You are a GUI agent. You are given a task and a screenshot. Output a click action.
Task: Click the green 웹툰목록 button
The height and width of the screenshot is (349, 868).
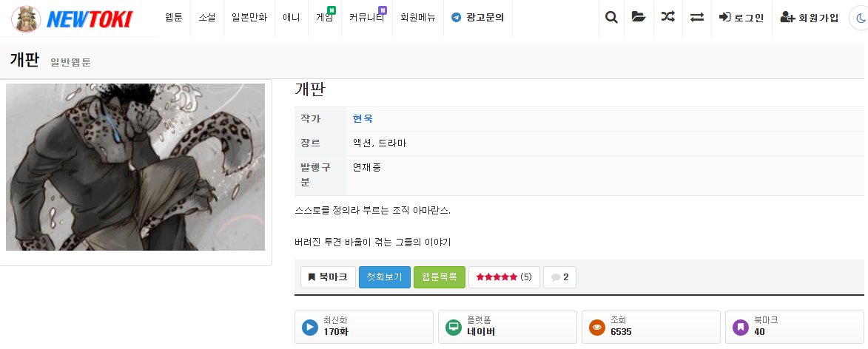tap(439, 277)
